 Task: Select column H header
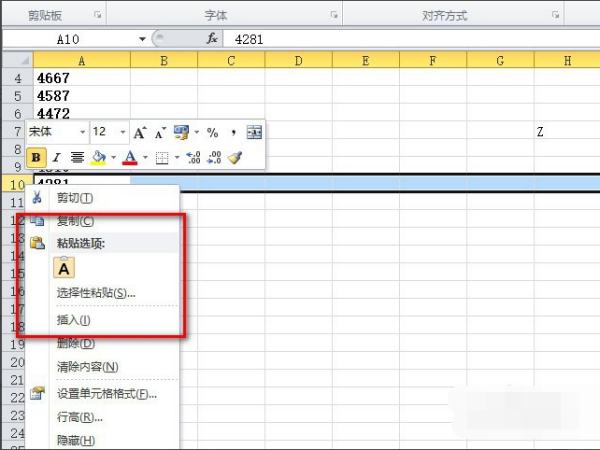point(567,60)
